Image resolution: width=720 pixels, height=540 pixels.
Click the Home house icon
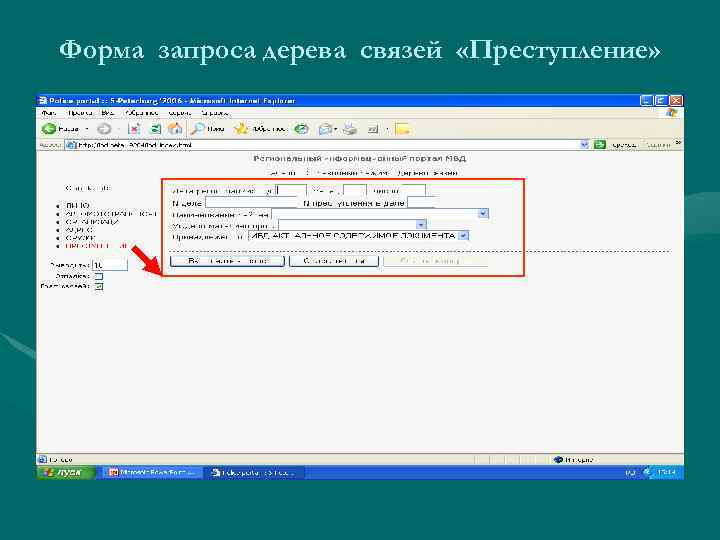click(x=175, y=129)
